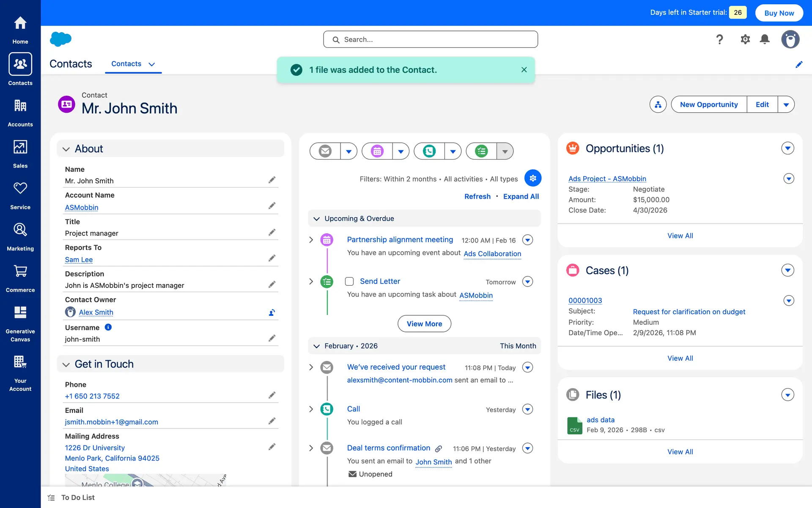
Task: Open the contact hierarchy icon
Action: pyautogui.click(x=658, y=105)
